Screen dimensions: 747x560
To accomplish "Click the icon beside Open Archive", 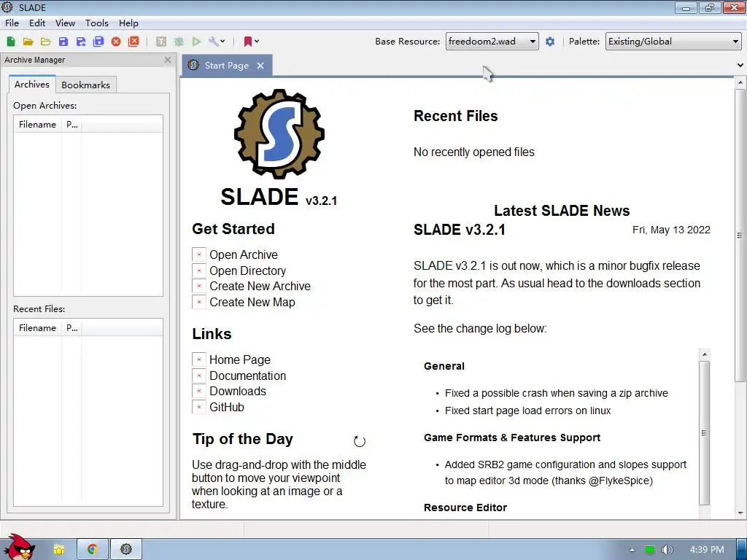I will [199, 254].
